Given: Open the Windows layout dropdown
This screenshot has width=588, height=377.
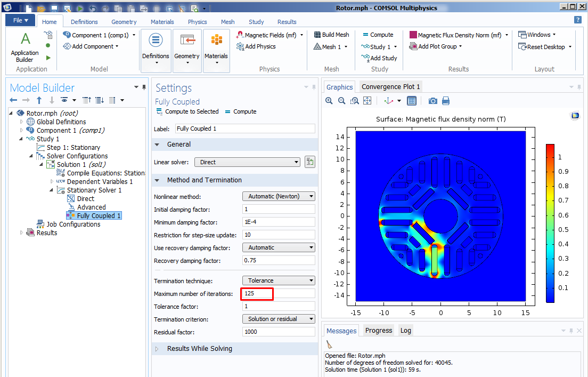Looking at the screenshot, I should pyautogui.click(x=537, y=35).
